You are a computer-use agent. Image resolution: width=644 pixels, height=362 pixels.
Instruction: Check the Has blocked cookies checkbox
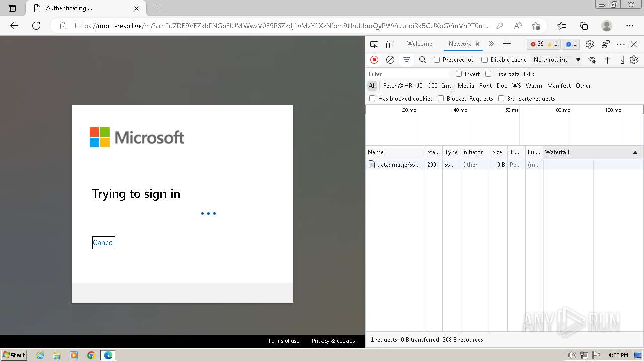click(x=372, y=98)
